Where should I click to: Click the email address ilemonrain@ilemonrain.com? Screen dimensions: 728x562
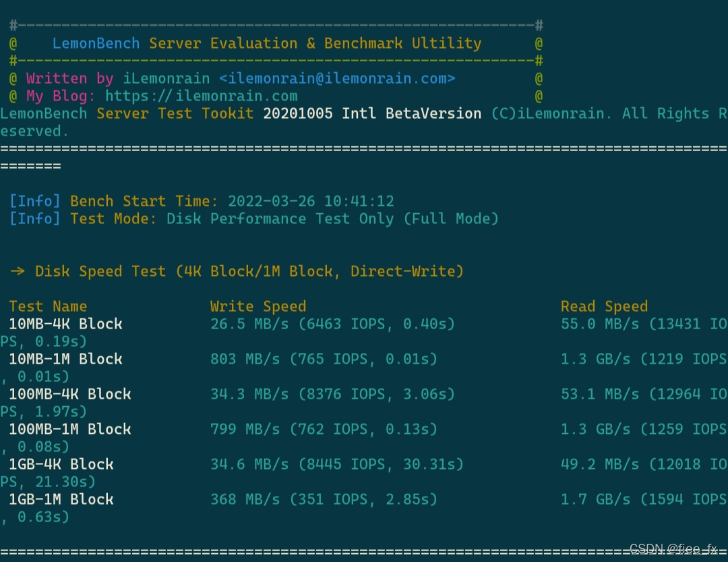tap(336, 78)
